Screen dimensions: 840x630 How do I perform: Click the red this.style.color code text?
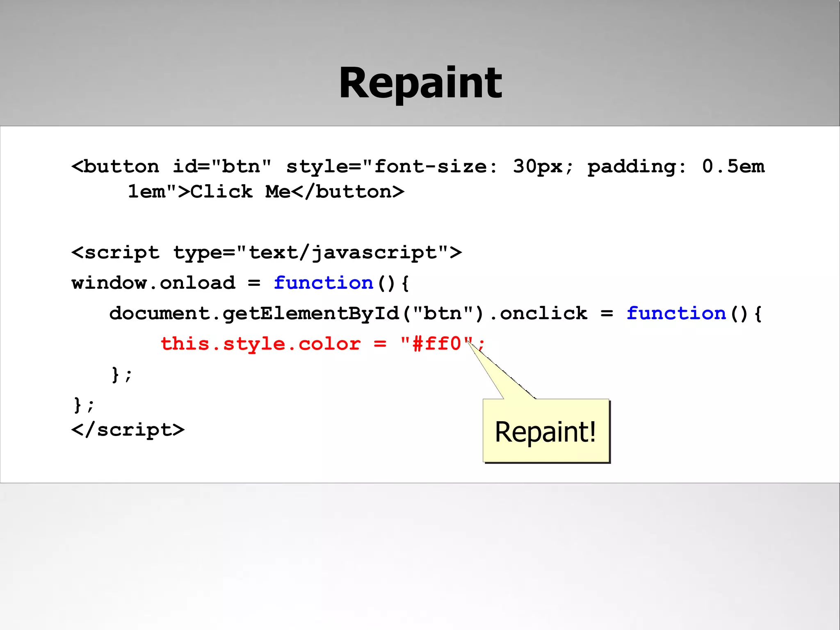pos(260,344)
